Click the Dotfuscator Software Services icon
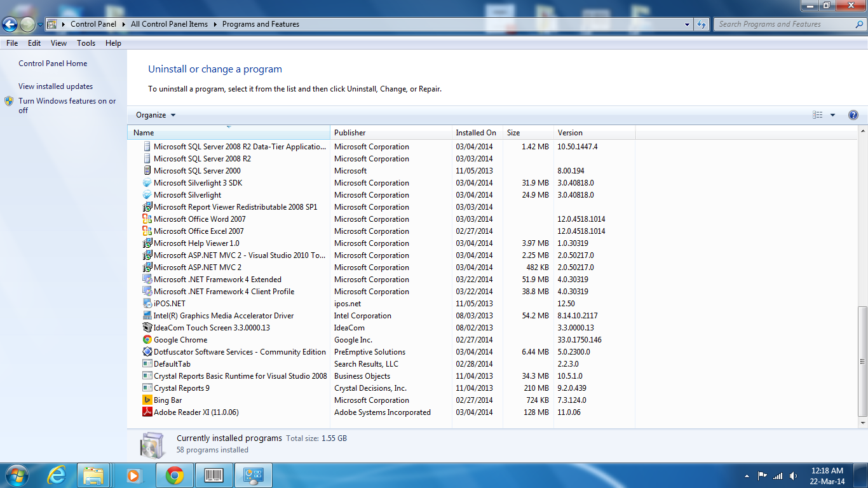This screenshot has height=488, width=868. 147,352
